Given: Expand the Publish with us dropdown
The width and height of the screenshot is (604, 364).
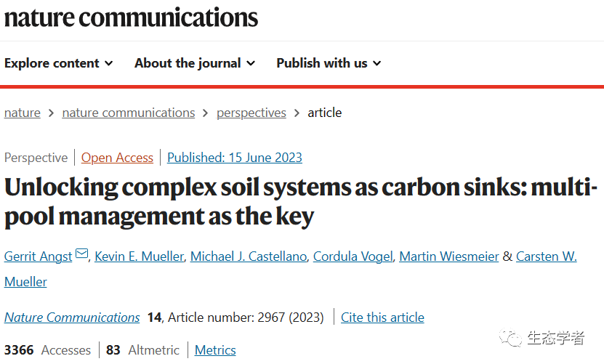Looking at the screenshot, I should [329, 63].
